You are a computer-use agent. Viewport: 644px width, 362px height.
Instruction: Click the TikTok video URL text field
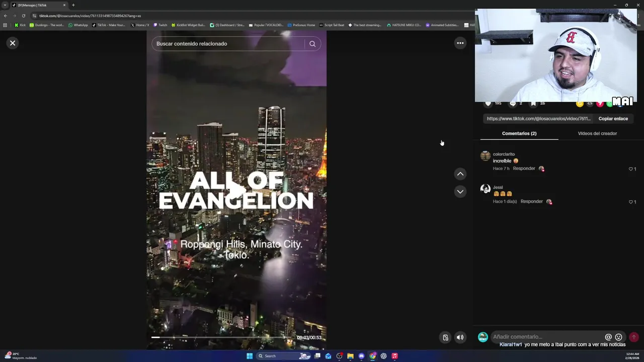pyautogui.click(x=538, y=119)
